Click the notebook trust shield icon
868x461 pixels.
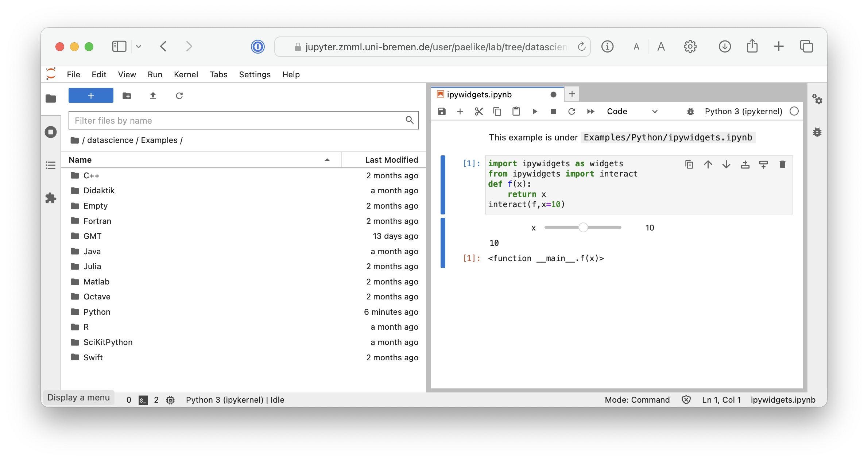[x=686, y=400]
